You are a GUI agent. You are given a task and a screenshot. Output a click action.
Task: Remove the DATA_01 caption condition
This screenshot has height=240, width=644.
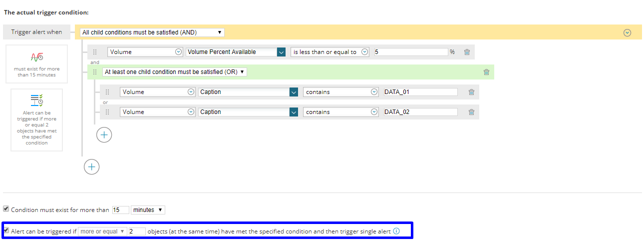tap(471, 92)
